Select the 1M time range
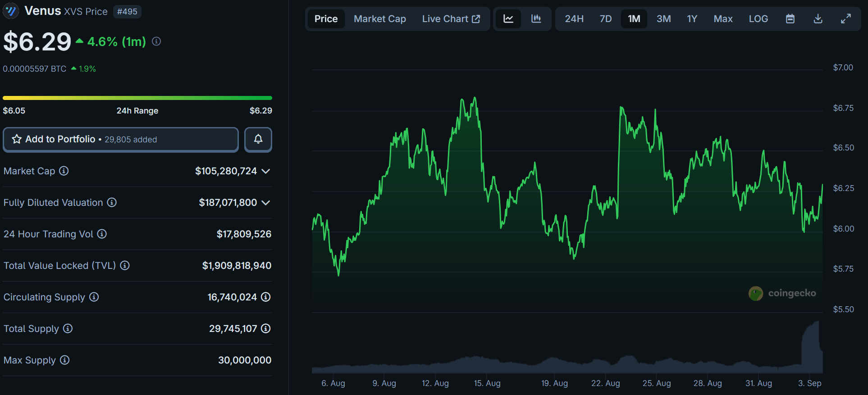868x395 pixels. (634, 18)
